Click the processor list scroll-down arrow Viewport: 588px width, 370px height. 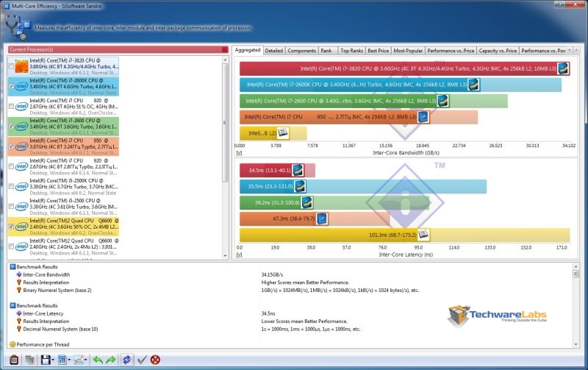(226, 256)
